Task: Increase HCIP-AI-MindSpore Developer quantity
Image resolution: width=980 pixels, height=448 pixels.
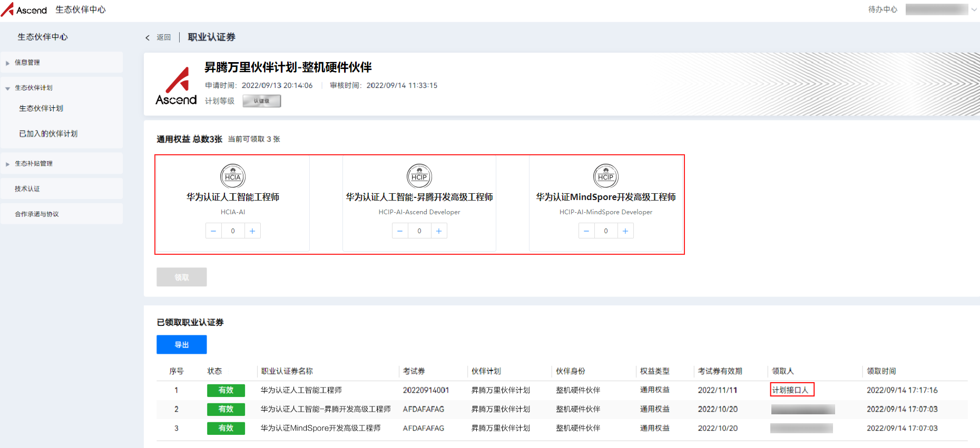Action: click(625, 231)
